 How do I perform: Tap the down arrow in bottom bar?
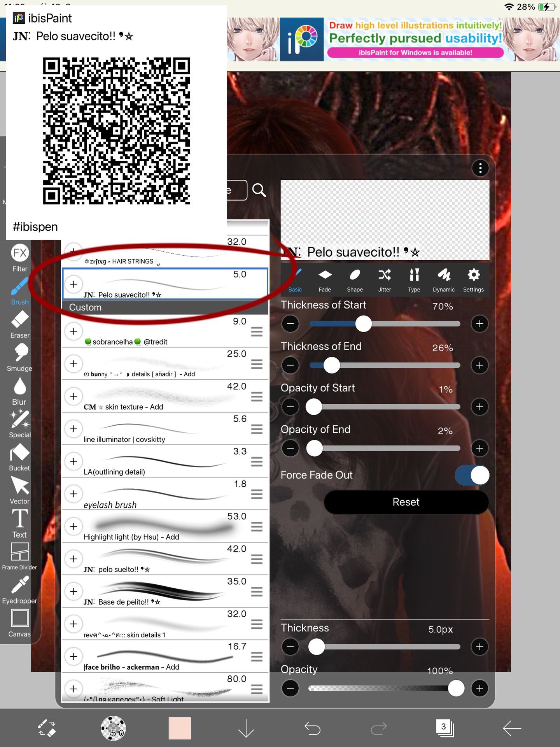246,728
